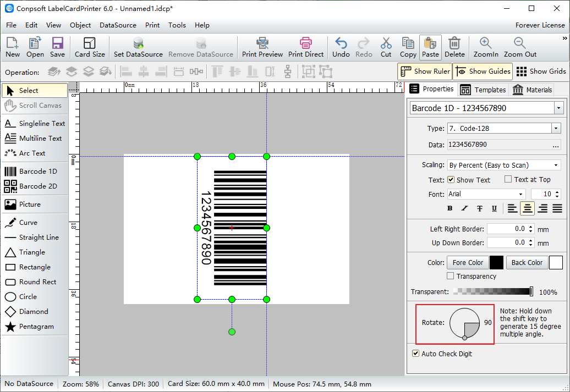The image size is (570, 392).
Task: Copy the selected object
Action: 408,47
